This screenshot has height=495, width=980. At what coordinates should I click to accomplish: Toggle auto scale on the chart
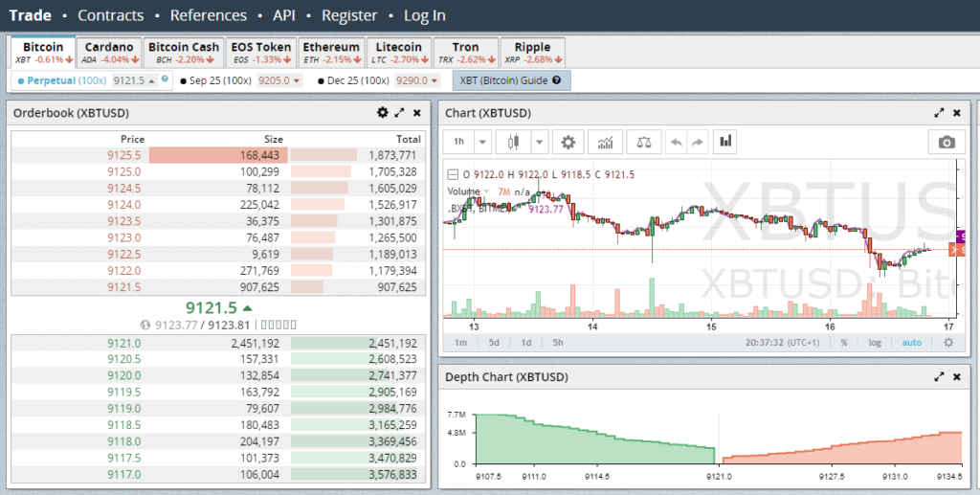pos(911,342)
